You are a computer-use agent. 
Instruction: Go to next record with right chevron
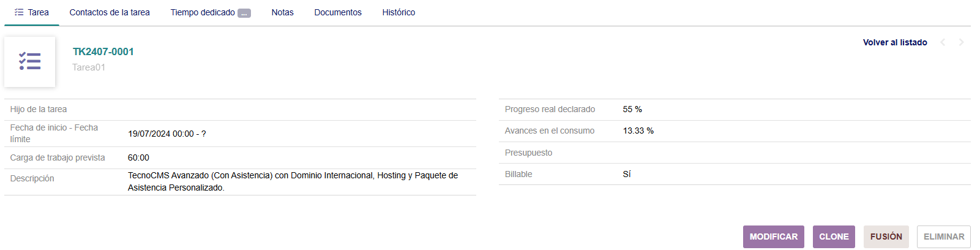point(961,42)
